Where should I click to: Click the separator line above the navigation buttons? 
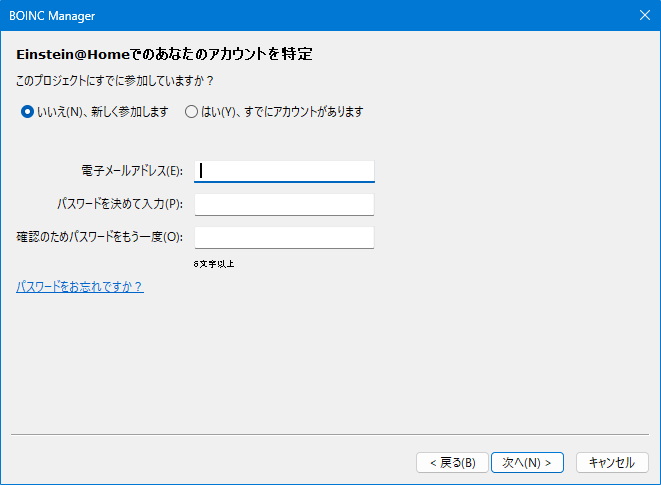(330, 435)
